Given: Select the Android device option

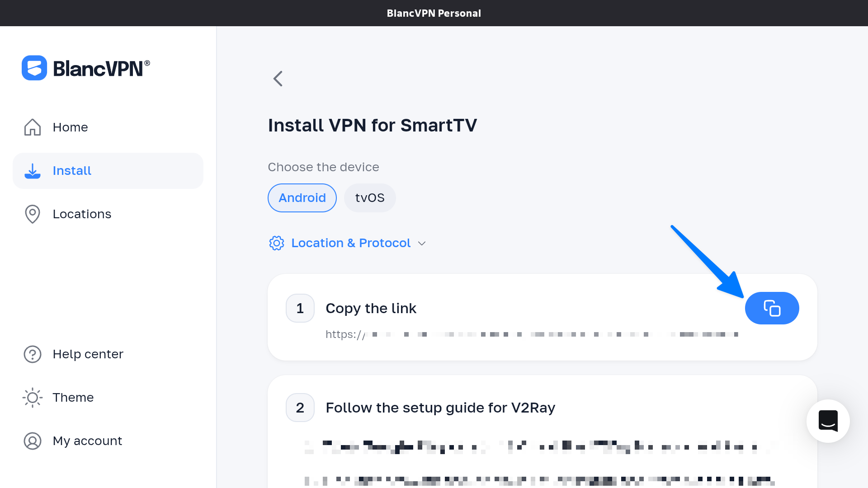Looking at the screenshot, I should (302, 198).
